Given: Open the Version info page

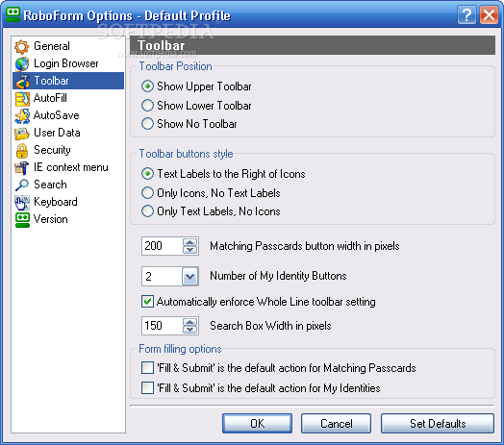Looking at the screenshot, I should [x=68, y=219].
